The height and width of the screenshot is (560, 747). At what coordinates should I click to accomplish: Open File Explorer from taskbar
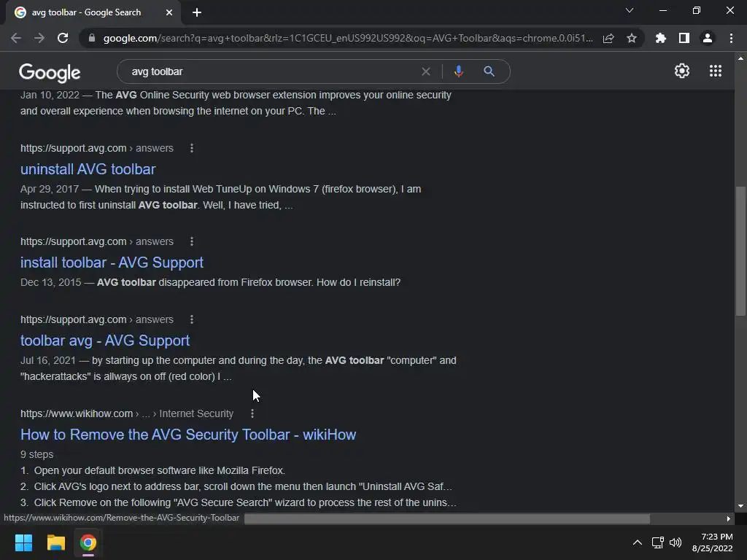pos(55,542)
